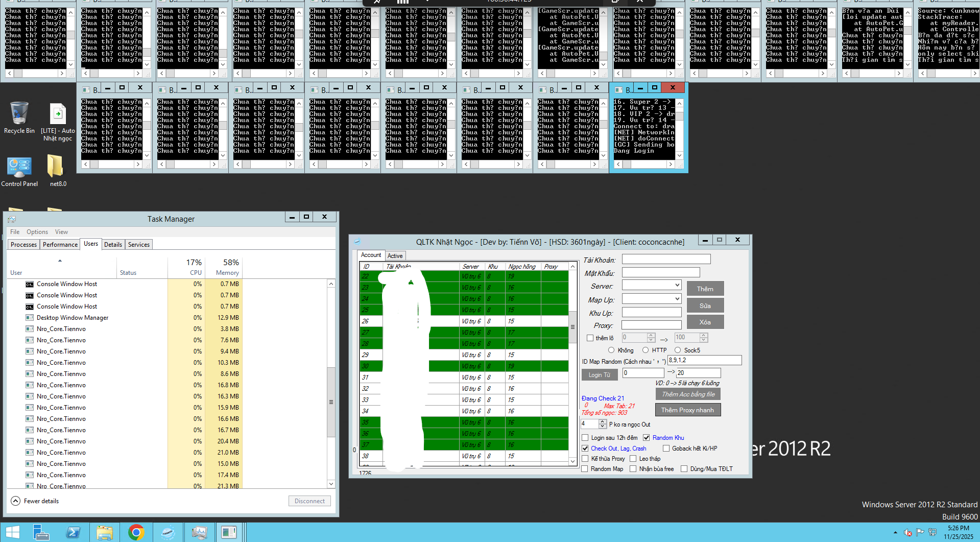
Task: Open the Map Up dropdown list
Action: (x=677, y=299)
